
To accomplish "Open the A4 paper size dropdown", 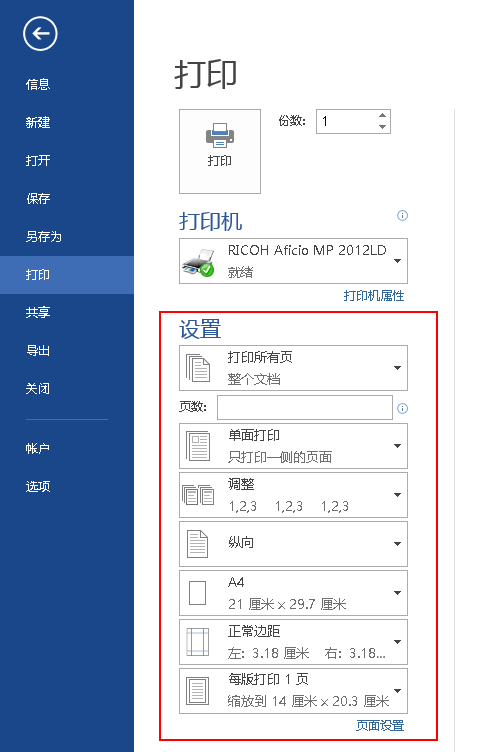I will coord(294,593).
